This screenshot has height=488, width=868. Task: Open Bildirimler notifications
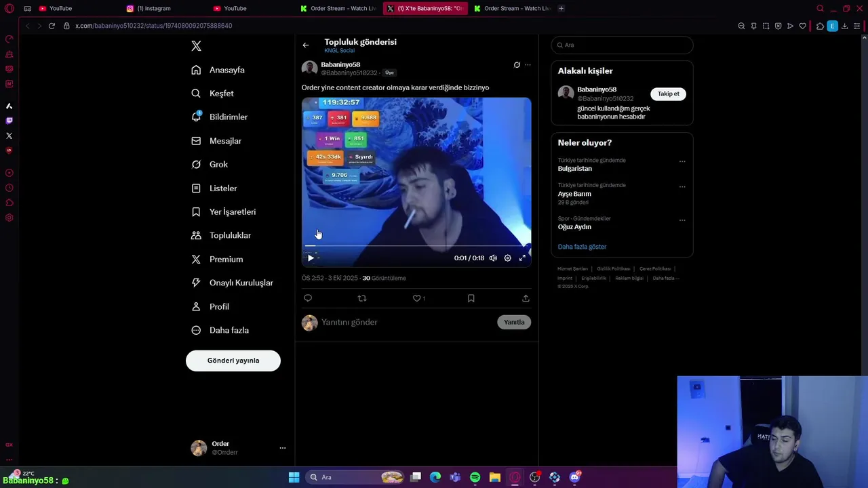[219, 117]
